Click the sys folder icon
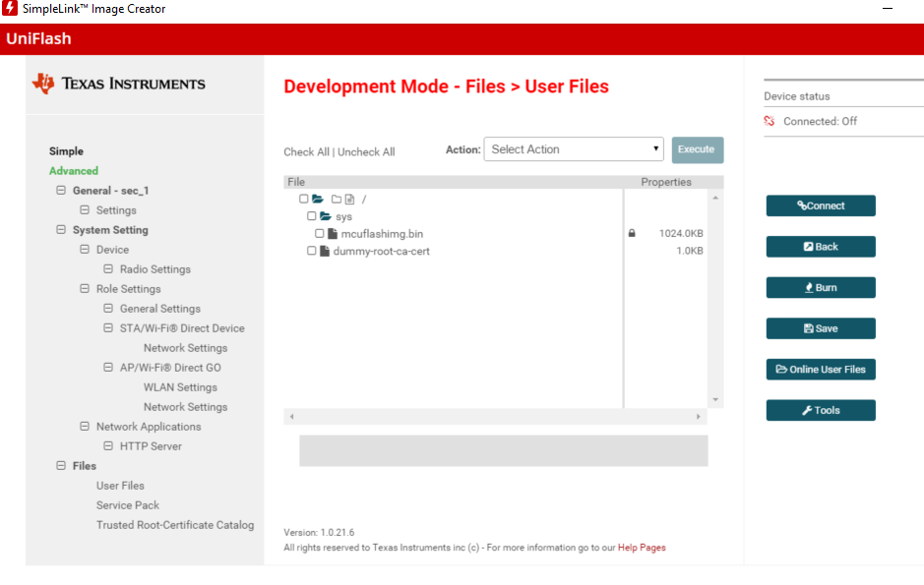Screen dimensions: 924x585 point(326,216)
